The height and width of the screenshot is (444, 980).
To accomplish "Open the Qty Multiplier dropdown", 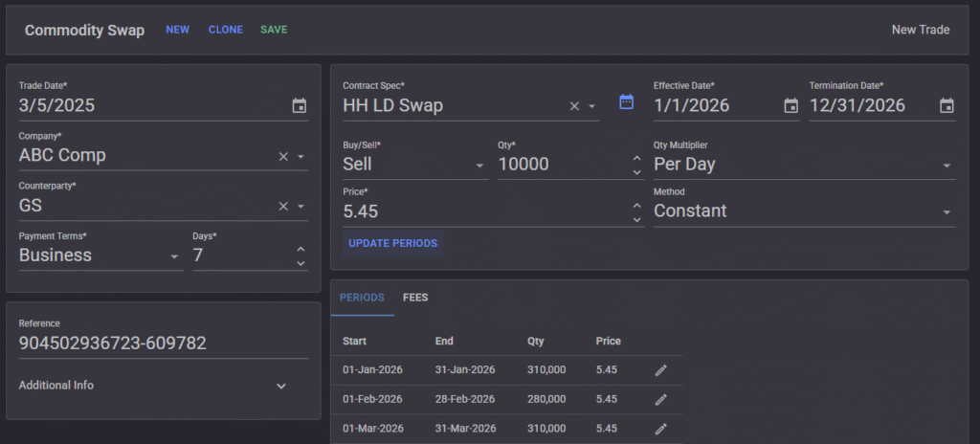I will 947,166.
